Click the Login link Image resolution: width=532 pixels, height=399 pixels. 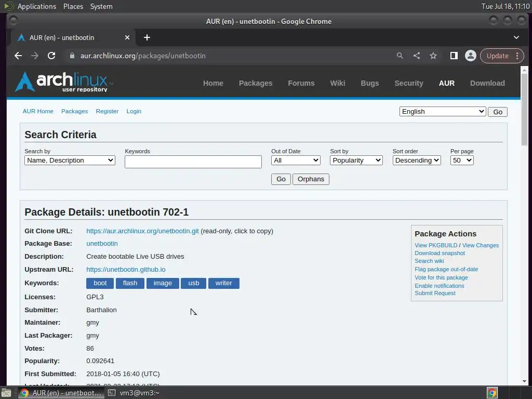click(134, 111)
